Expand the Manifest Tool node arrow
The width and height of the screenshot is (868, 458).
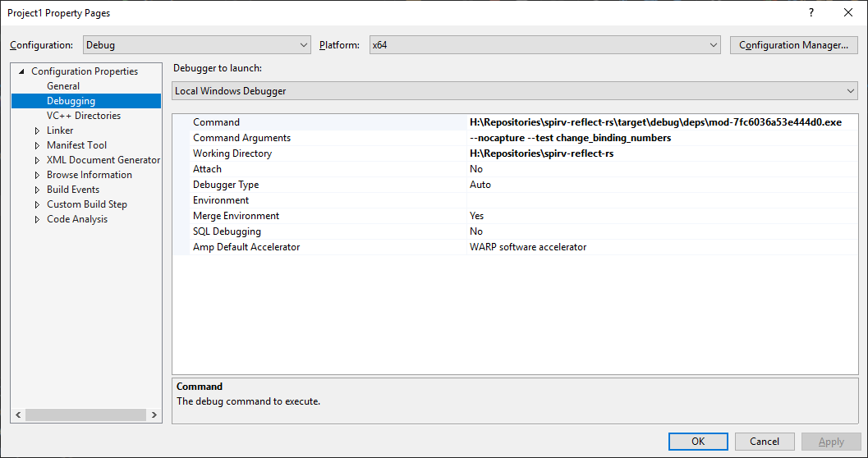[37, 145]
